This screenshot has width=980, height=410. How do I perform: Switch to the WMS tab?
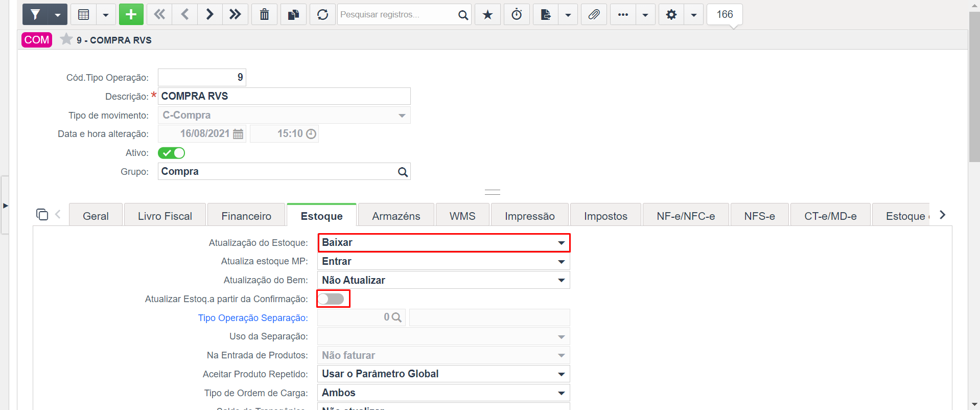tap(462, 216)
